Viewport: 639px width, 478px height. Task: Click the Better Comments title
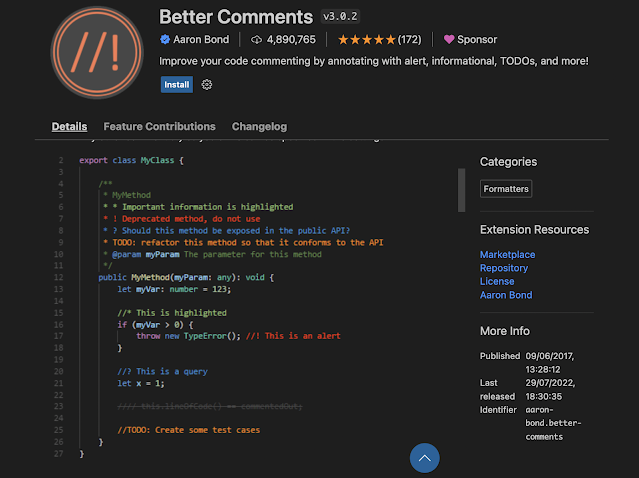(x=236, y=17)
